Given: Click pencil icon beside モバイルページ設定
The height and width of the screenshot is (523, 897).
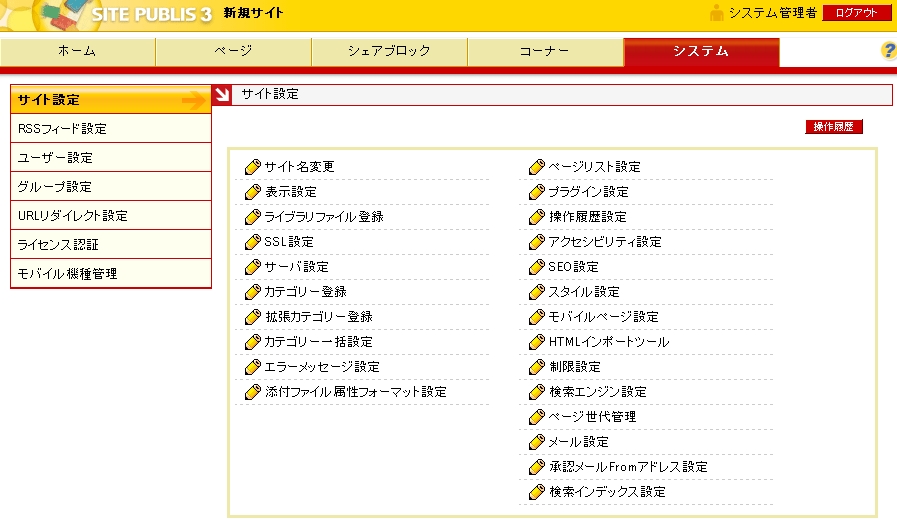Looking at the screenshot, I should tap(537, 317).
